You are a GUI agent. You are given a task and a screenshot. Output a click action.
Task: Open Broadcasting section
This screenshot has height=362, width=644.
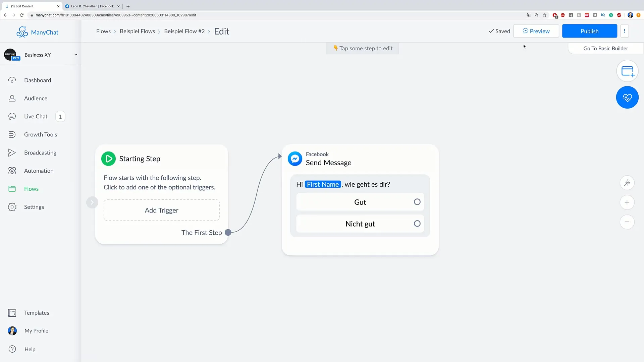40,153
